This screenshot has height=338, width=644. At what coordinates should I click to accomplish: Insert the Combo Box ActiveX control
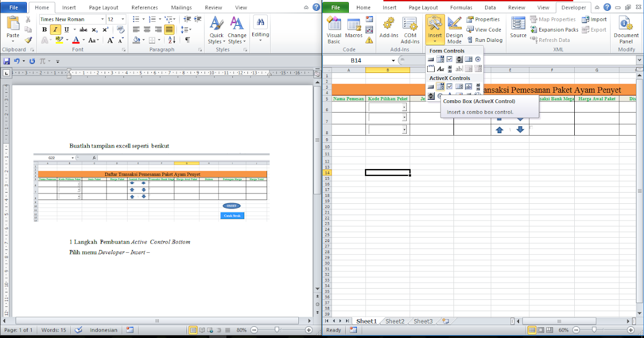pyautogui.click(x=441, y=86)
